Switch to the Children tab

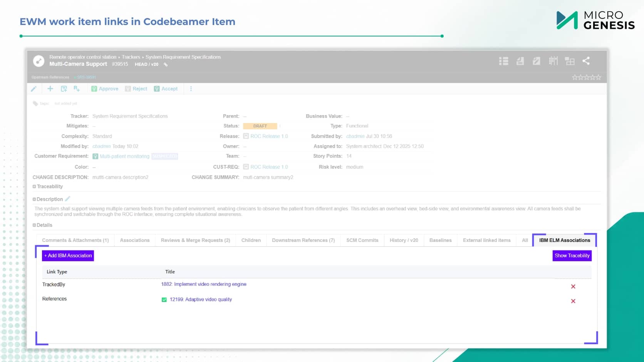coord(251,240)
